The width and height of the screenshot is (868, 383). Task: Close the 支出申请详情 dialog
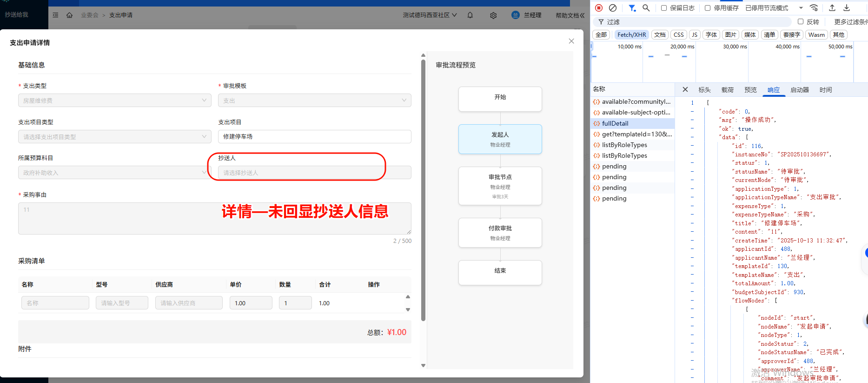click(x=571, y=41)
